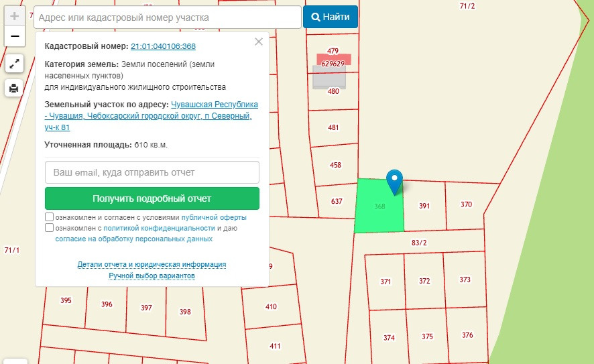This screenshot has width=594, height=364.
Task: Select parcel 397 on the map
Action: pos(146,308)
